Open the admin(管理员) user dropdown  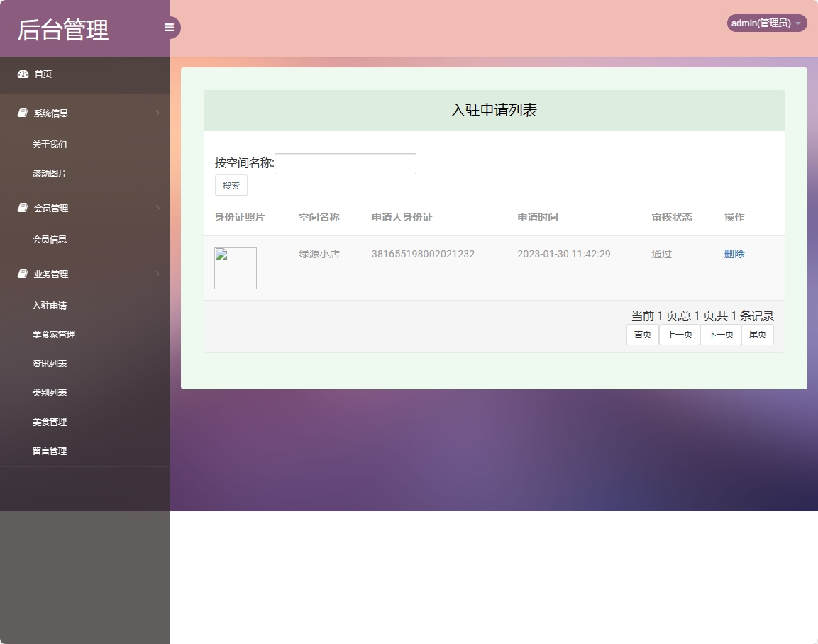pyautogui.click(x=766, y=23)
